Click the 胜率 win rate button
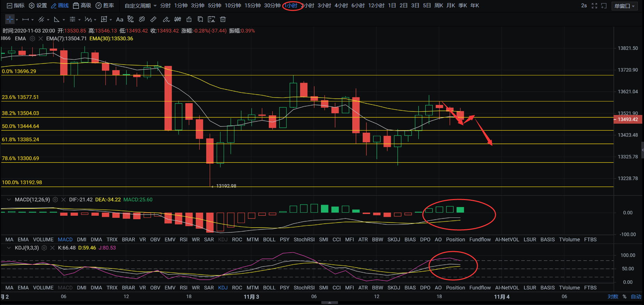 [105, 6]
